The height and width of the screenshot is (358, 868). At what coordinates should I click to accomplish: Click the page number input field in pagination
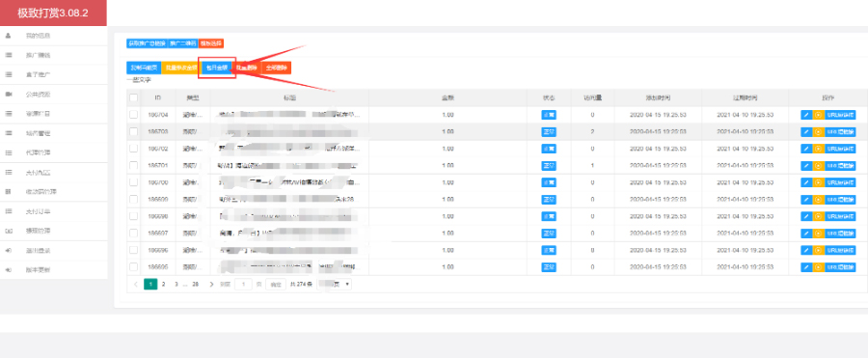[x=243, y=284]
